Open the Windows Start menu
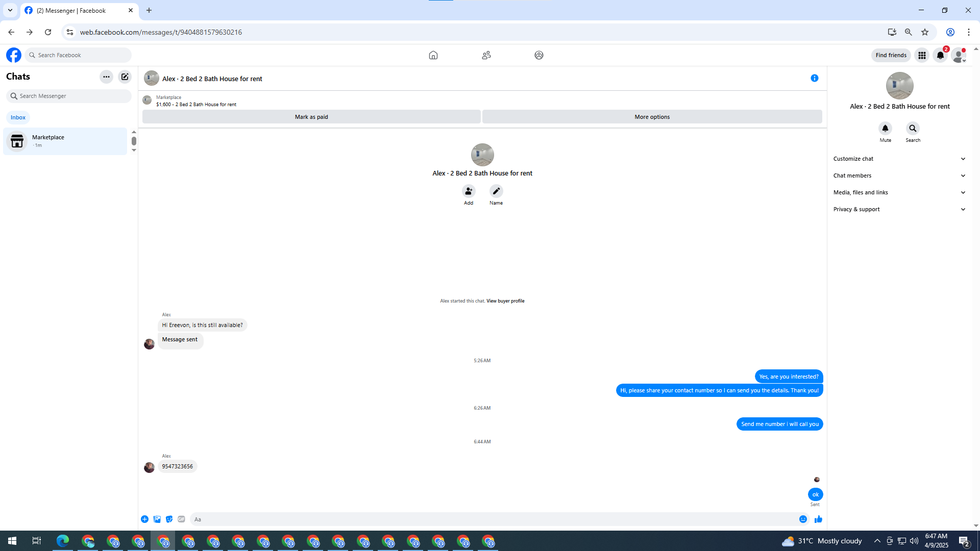 pos(12,541)
